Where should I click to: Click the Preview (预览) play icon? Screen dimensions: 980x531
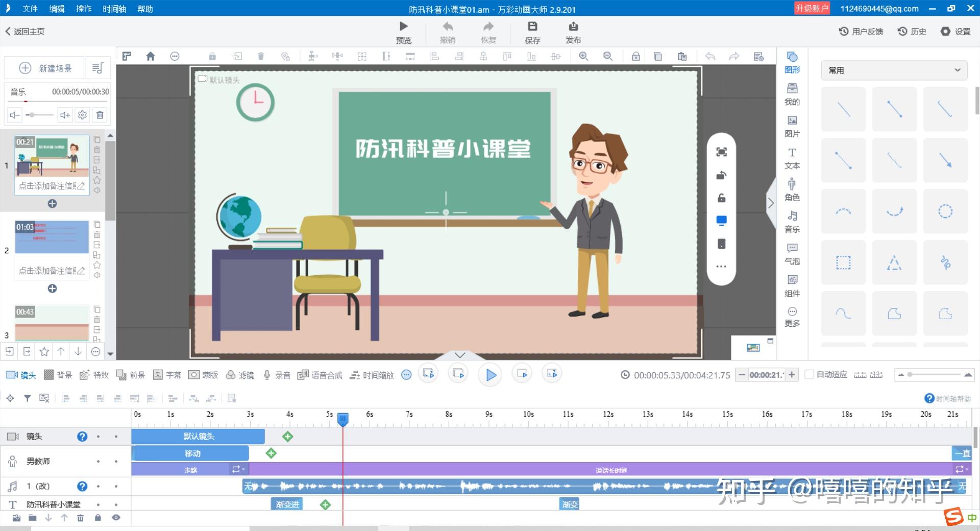coord(403,27)
